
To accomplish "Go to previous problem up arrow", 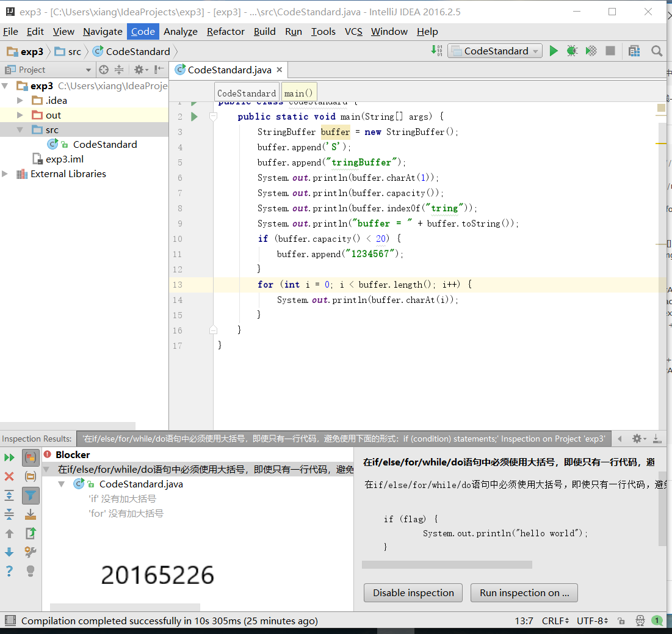I will tap(9, 533).
